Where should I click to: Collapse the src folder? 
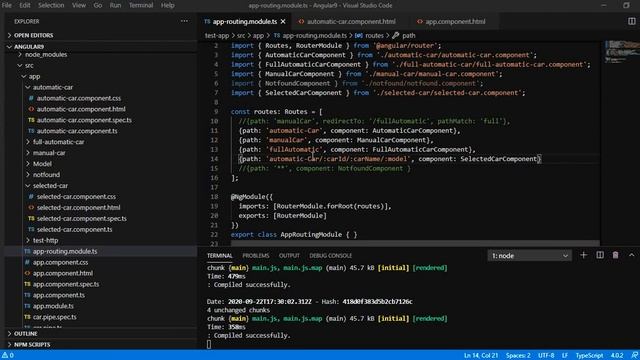pyautogui.click(x=29, y=65)
